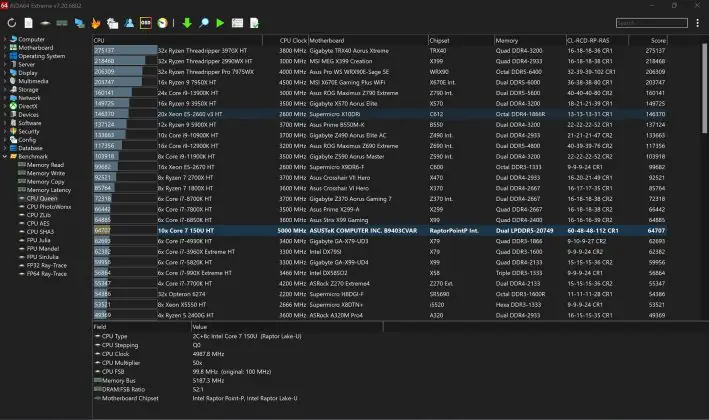The image size is (709, 420).
Task: Select Memory Latency benchmark
Action: (49, 190)
